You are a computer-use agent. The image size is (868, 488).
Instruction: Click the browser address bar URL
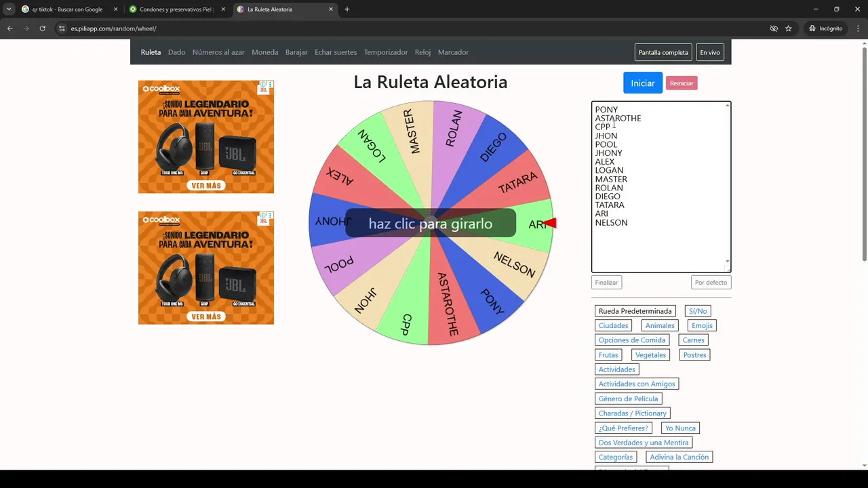click(114, 28)
